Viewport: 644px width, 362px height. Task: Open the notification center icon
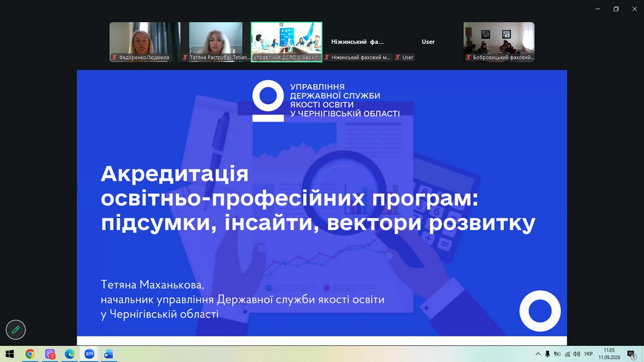[x=631, y=354]
